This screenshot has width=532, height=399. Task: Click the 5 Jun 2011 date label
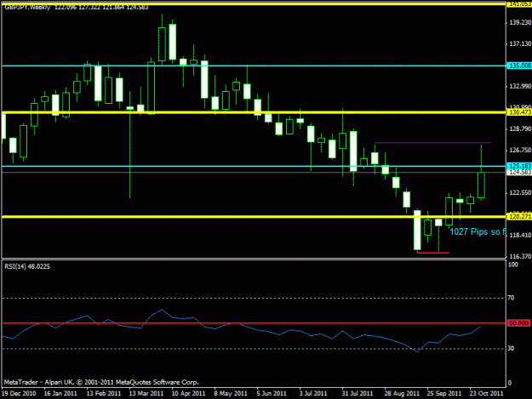272,393
